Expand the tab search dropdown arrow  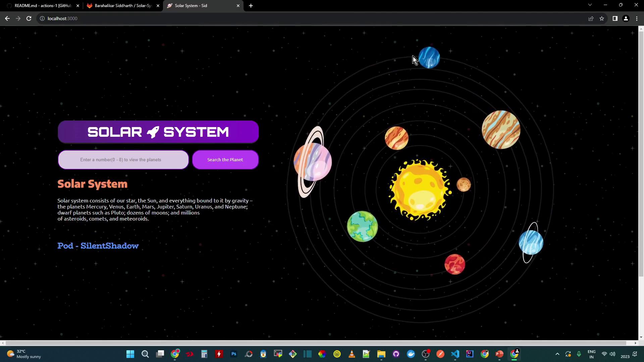(x=590, y=5)
